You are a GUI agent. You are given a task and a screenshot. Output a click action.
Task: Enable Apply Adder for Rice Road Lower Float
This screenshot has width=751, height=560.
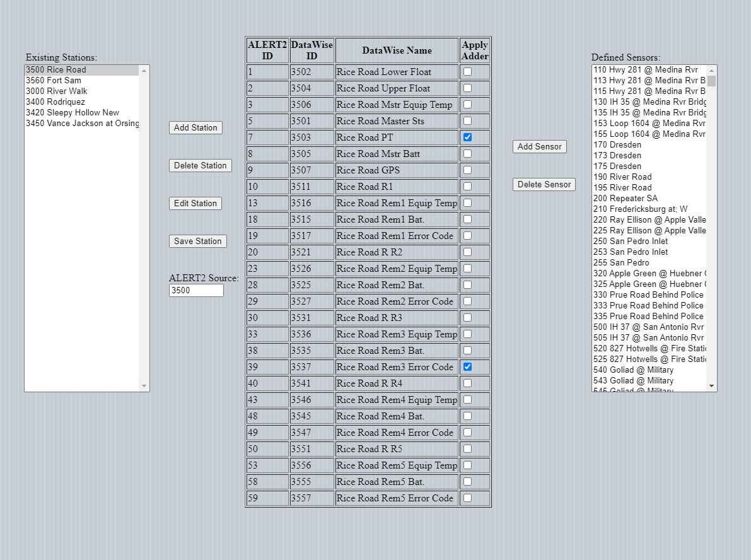point(467,72)
